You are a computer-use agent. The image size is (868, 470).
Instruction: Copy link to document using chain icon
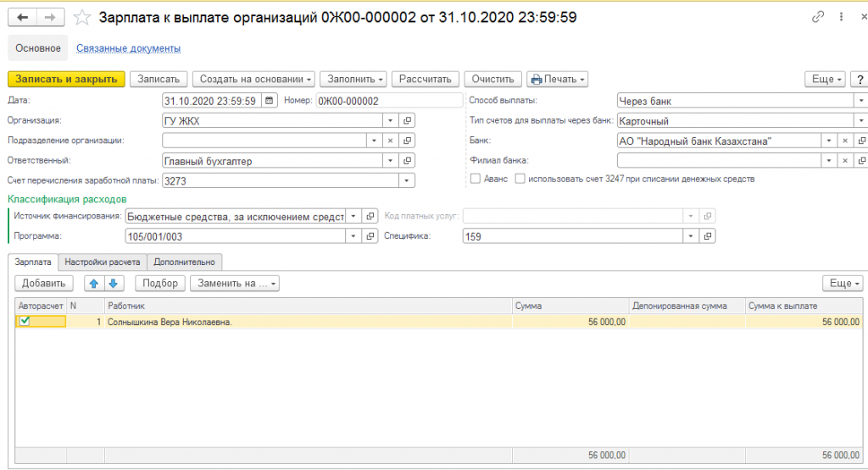click(x=818, y=17)
